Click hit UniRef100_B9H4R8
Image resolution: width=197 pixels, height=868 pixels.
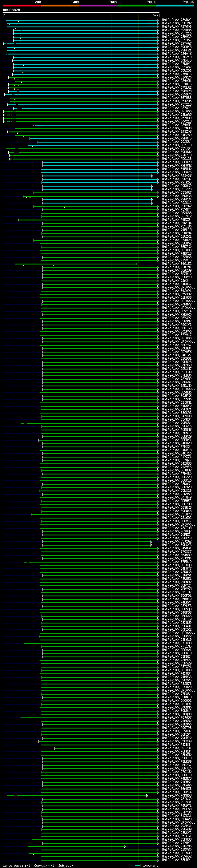point(176,91)
